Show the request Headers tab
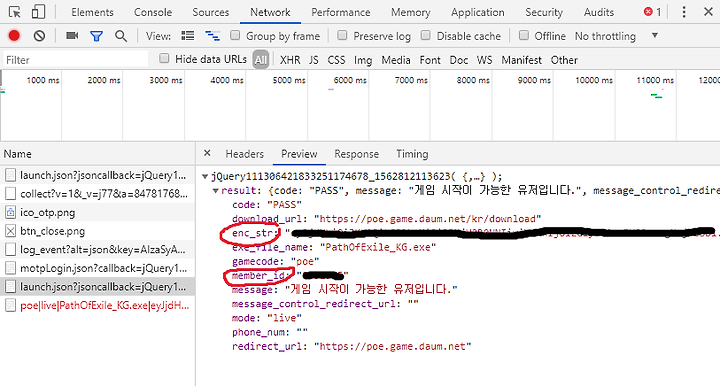The image size is (720, 386). pos(245,154)
